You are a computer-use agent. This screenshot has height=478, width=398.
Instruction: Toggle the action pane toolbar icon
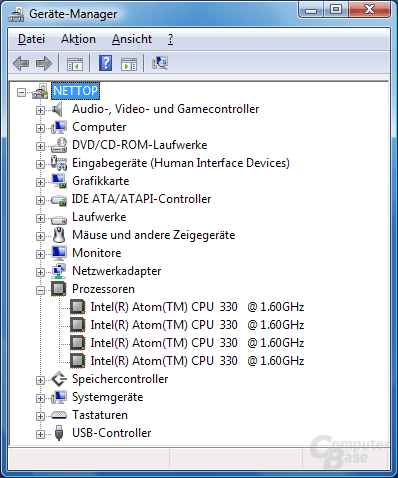(129, 64)
